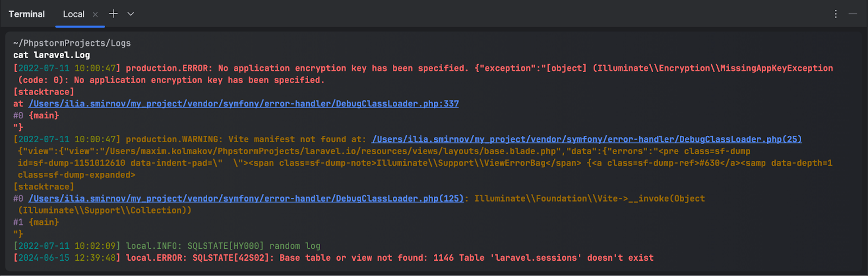Open a new terminal tab with plus icon
The width and height of the screenshot is (868, 276).
113,14
